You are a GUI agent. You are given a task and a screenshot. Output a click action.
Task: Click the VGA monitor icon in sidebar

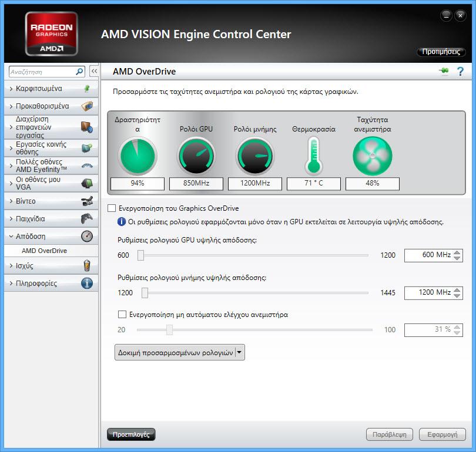tap(87, 183)
